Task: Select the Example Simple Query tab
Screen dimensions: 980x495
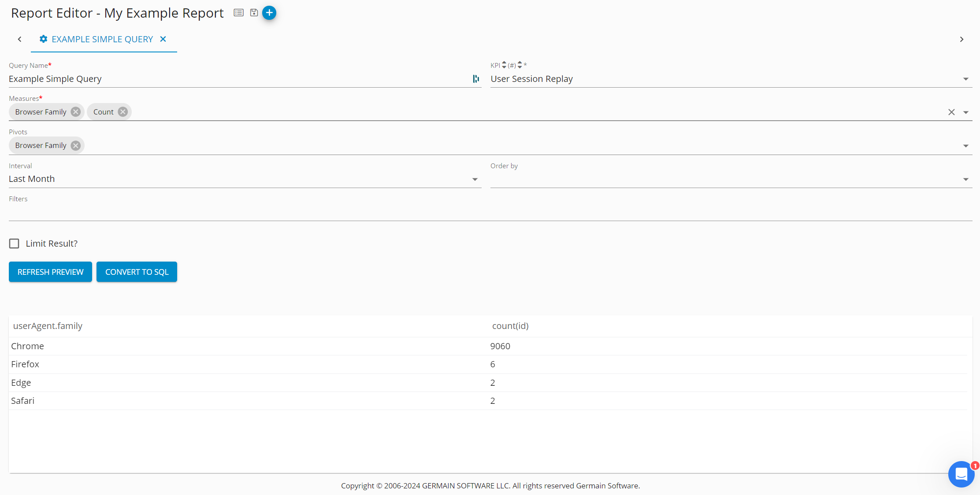Action: click(102, 39)
